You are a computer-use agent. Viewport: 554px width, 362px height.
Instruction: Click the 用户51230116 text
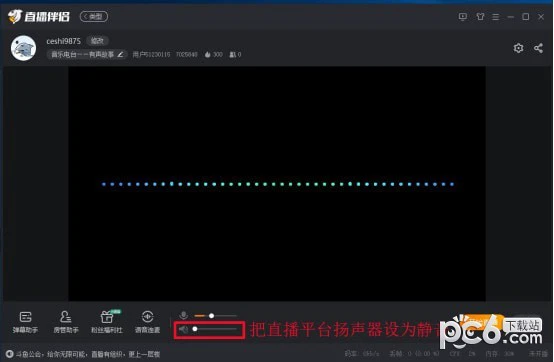pos(151,54)
